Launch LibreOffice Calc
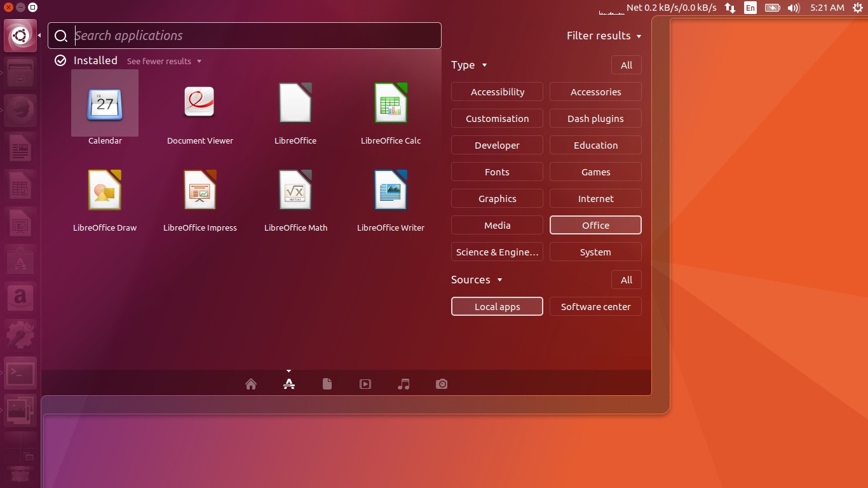The width and height of the screenshot is (868, 488). [x=391, y=104]
